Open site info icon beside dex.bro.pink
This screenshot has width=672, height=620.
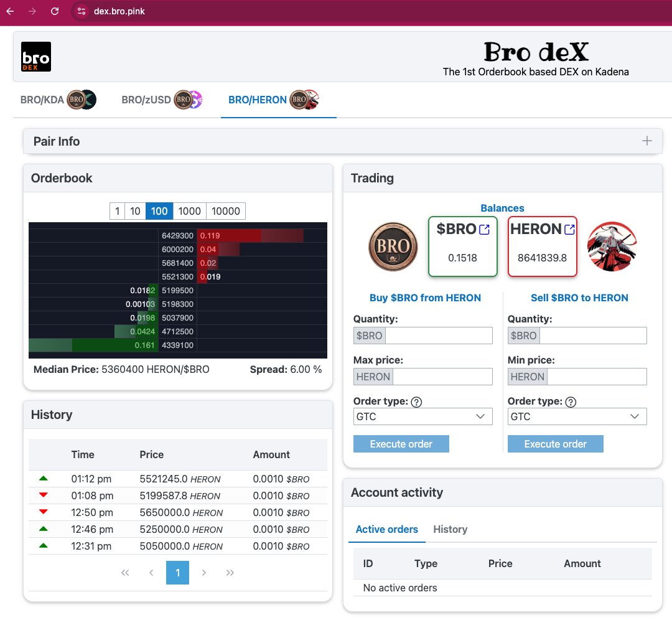click(81, 11)
